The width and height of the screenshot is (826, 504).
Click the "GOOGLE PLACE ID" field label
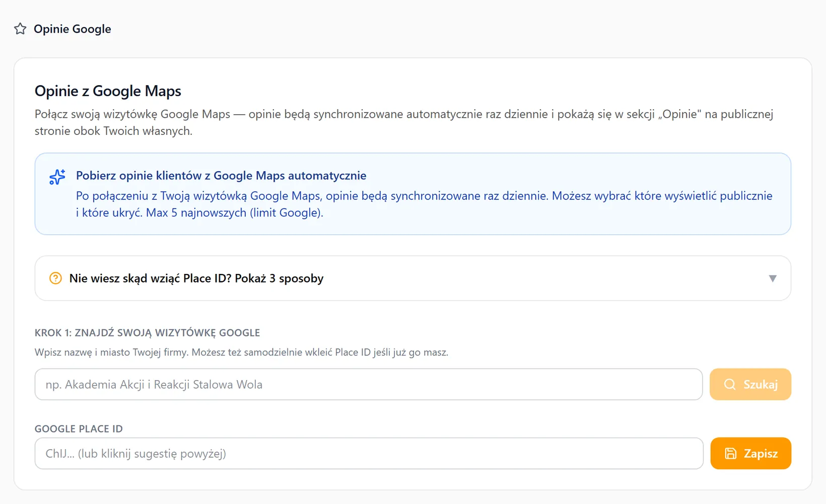click(x=79, y=429)
